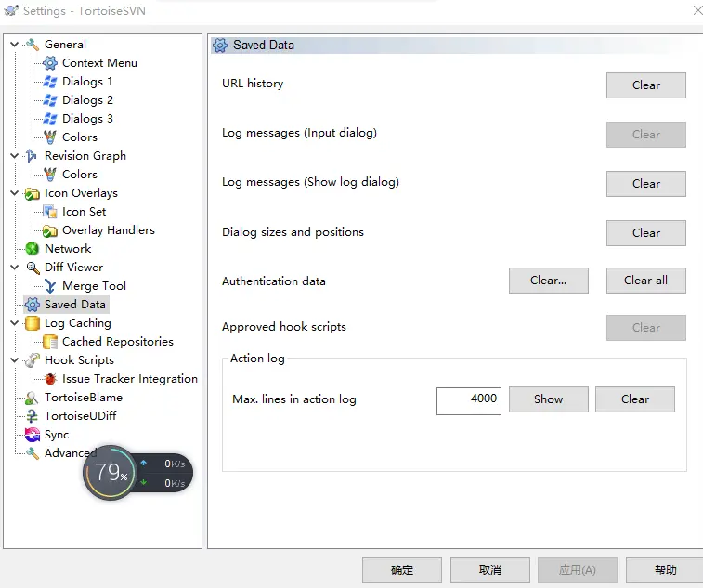Screen dimensions: 703x588
Task: Clear Log messages (Show log dialog)
Action: 646,184
